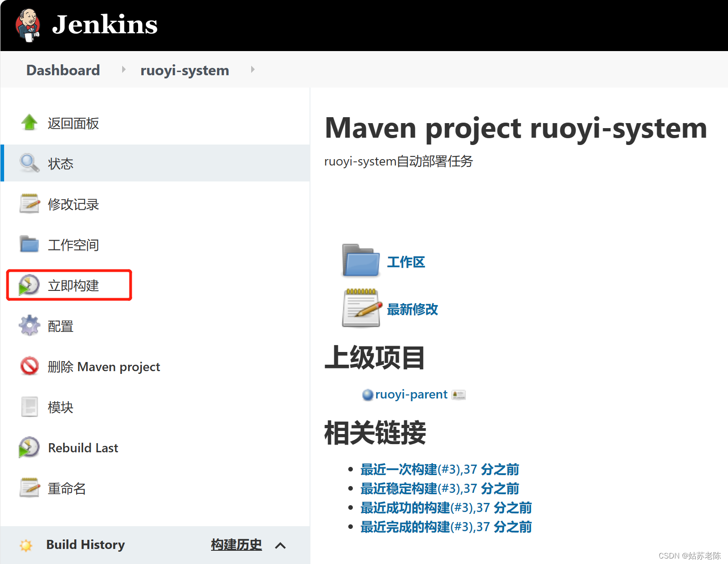Click the Jenkins title text in header

(105, 25)
